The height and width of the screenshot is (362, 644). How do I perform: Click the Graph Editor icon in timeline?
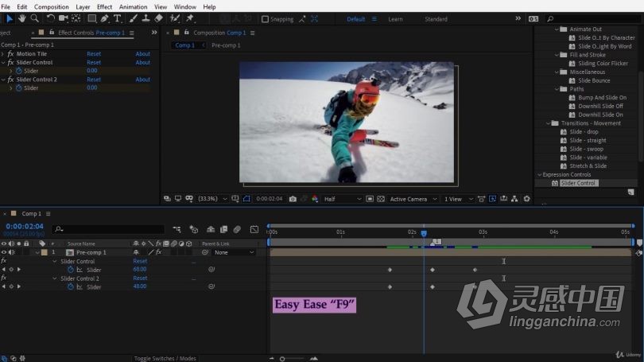254,229
